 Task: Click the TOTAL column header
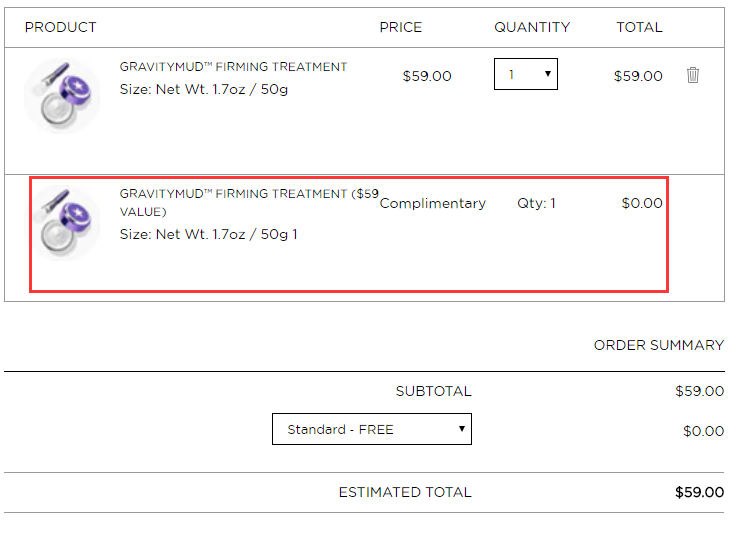[x=639, y=27]
